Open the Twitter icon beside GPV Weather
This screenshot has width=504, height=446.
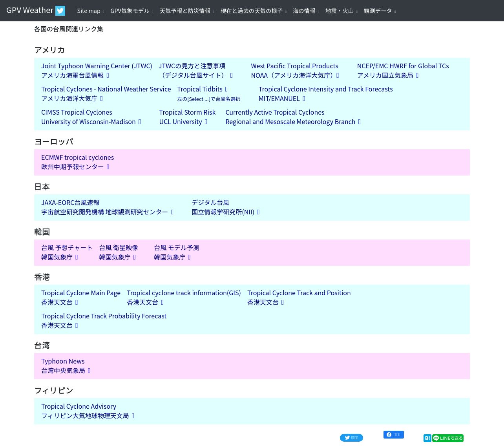tap(60, 11)
